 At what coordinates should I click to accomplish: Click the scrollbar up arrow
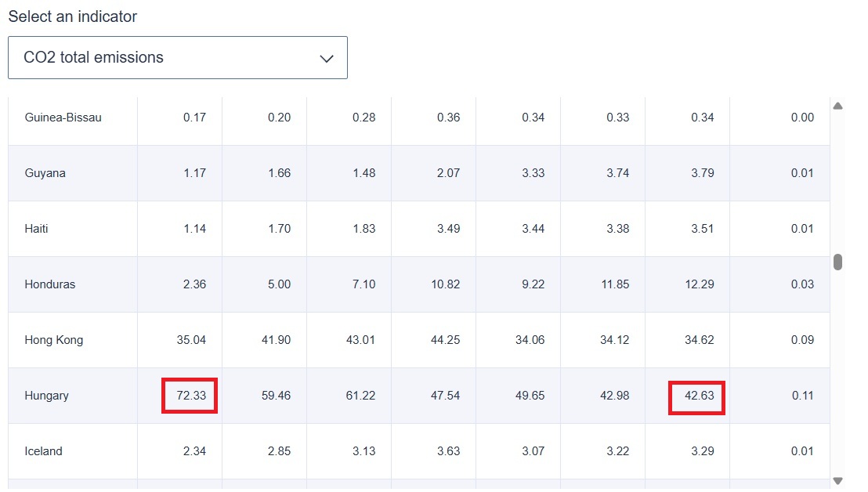point(837,106)
